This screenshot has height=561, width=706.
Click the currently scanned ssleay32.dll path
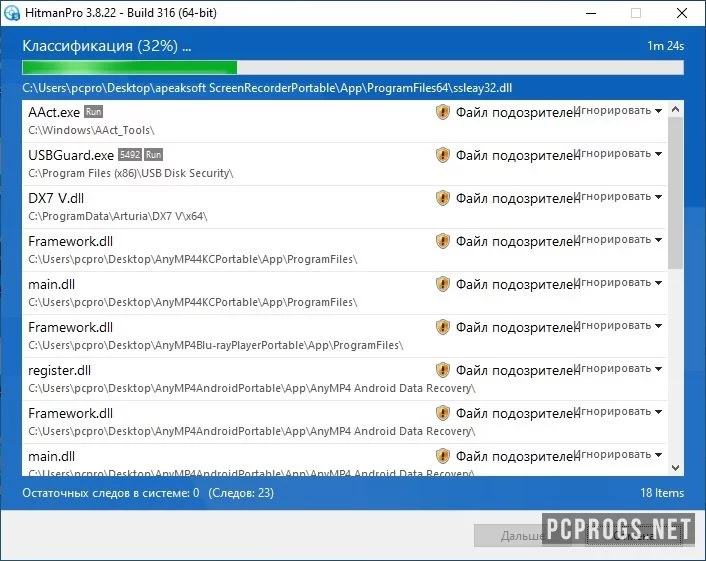point(267,88)
